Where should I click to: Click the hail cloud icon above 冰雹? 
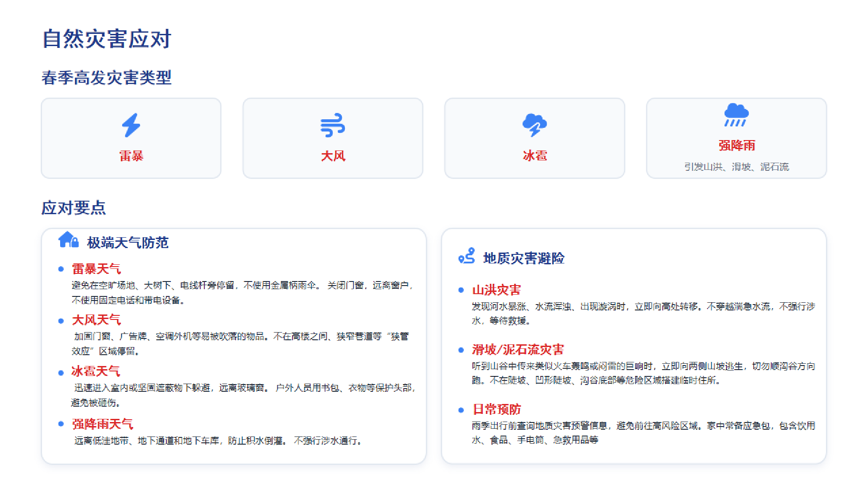pyautogui.click(x=534, y=125)
